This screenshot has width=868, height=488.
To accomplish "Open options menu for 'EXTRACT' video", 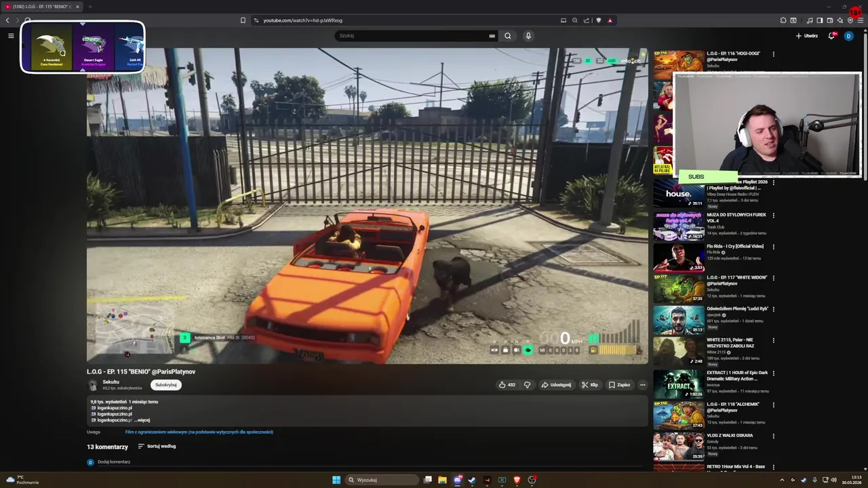I will click(x=774, y=373).
